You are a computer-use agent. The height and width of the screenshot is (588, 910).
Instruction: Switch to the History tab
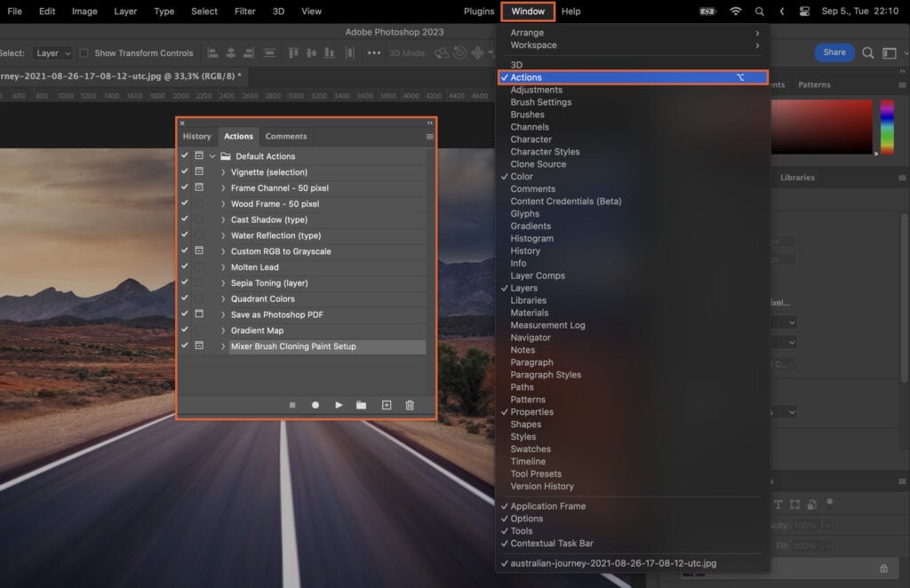pyautogui.click(x=196, y=136)
